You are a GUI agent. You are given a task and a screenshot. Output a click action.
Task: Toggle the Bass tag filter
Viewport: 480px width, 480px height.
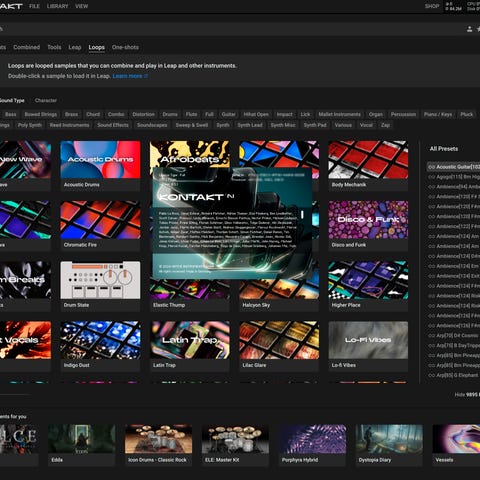coord(10,114)
